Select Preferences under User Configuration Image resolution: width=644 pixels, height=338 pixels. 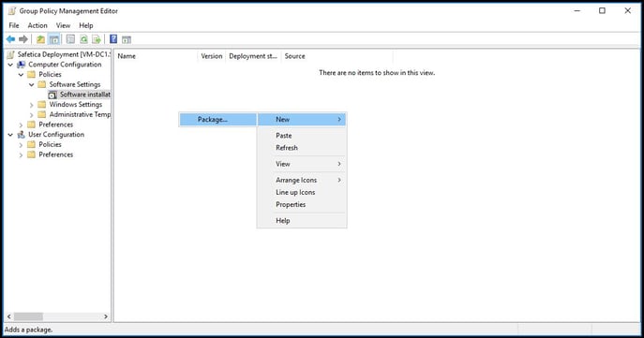pos(56,154)
